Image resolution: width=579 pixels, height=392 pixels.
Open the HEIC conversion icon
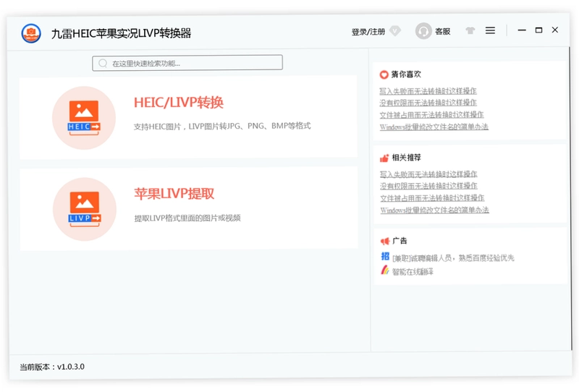pyautogui.click(x=84, y=118)
